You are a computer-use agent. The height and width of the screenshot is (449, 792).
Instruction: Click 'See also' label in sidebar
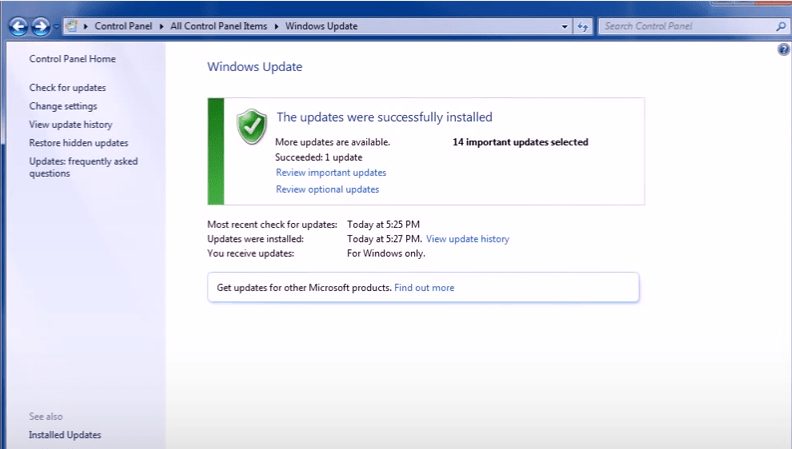(x=46, y=417)
